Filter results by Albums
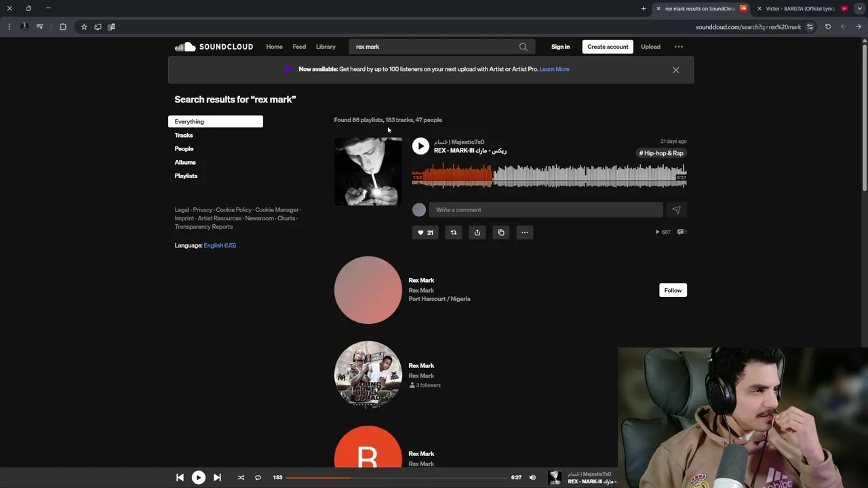The image size is (868, 488). coord(185,162)
